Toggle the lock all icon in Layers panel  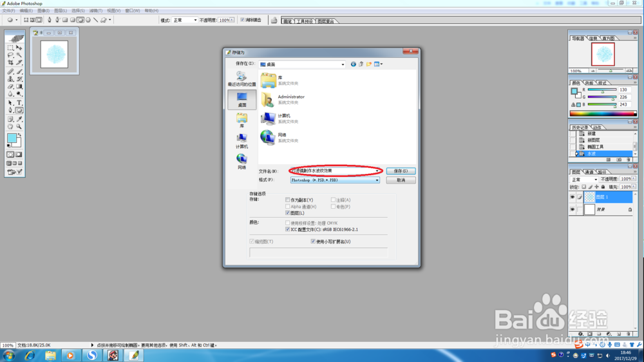pos(603,187)
